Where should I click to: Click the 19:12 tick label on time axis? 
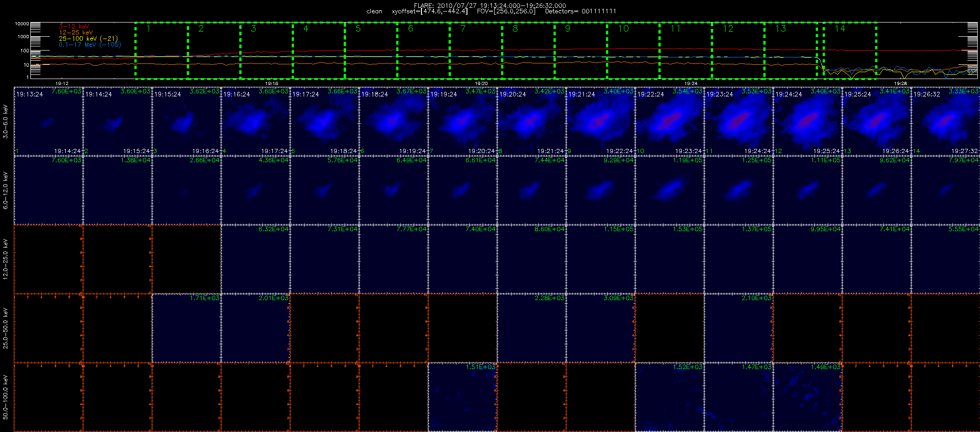click(x=62, y=84)
